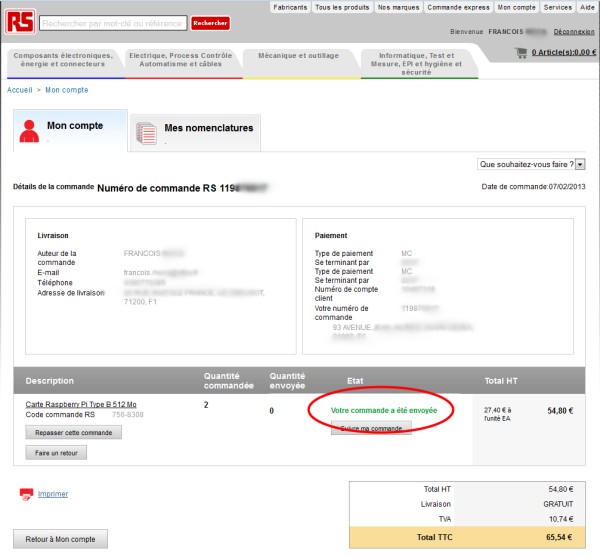Click the Faire un retour button
The image size is (600, 558).
(x=56, y=453)
